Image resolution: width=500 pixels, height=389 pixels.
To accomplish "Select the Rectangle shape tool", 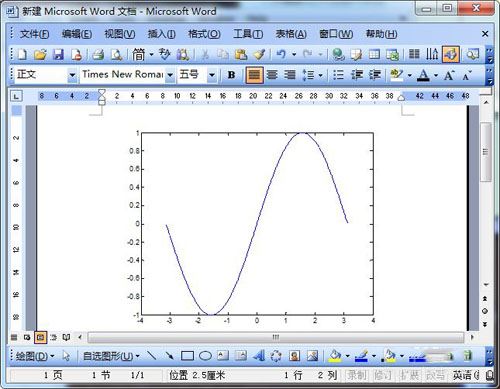I will click(x=187, y=356).
